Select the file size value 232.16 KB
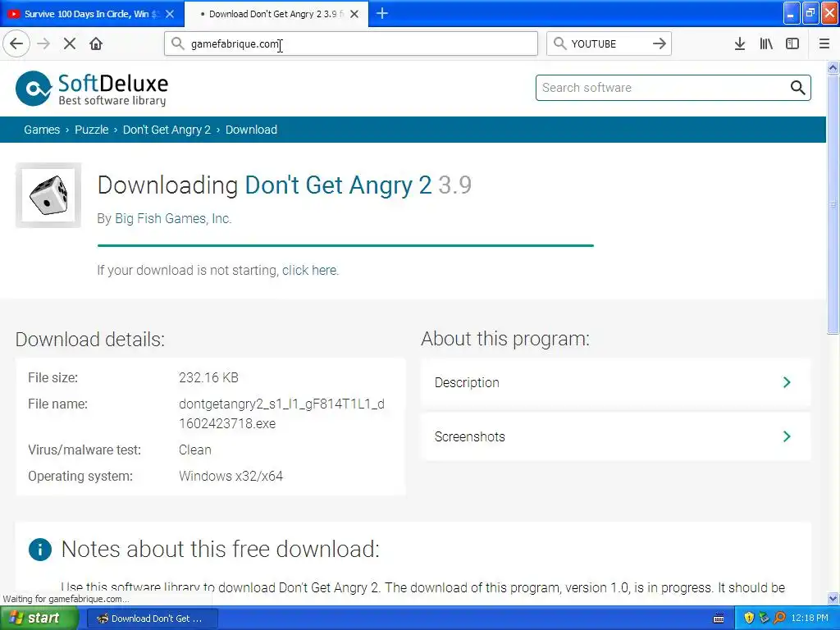 pyautogui.click(x=208, y=377)
